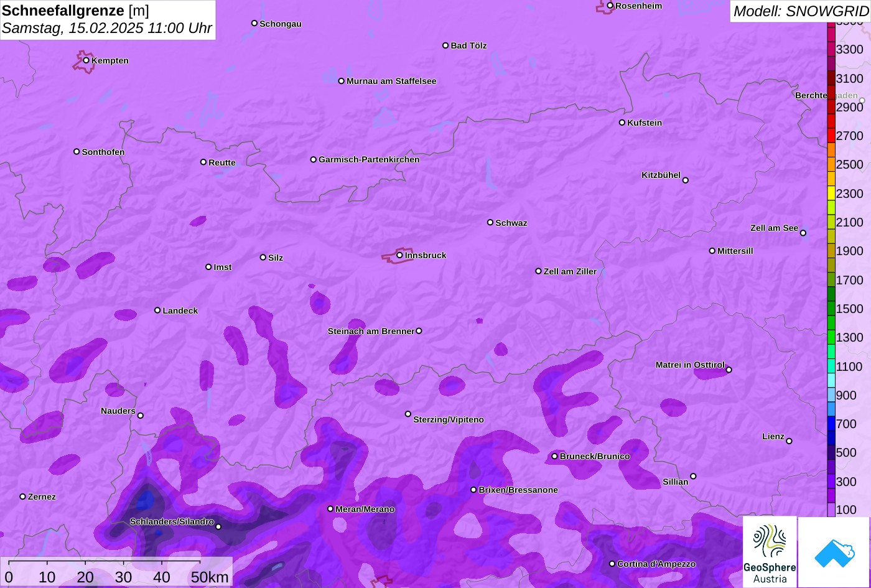Click the 3300 legend value
The image size is (871, 588).
pos(850,49)
